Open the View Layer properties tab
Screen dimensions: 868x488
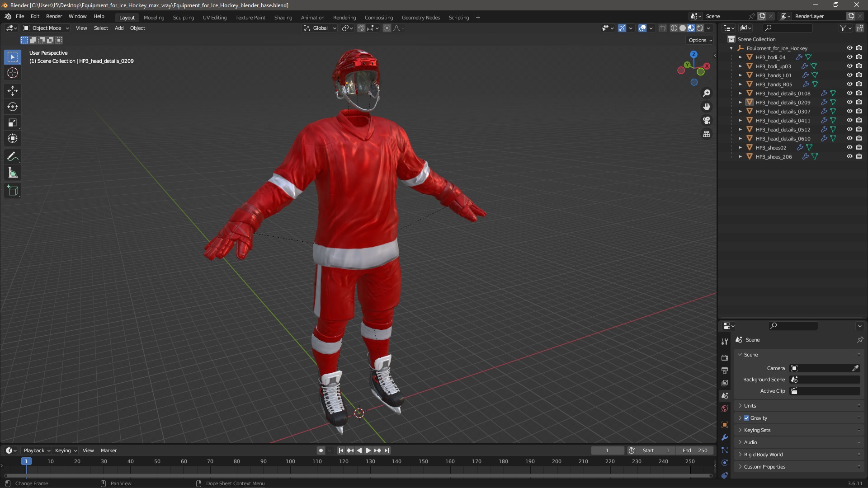[725, 383]
